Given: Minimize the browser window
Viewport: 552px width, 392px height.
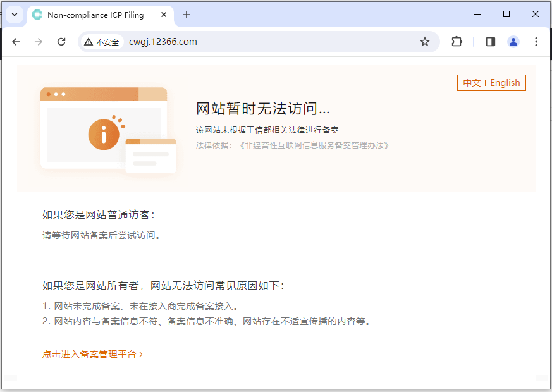Looking at the screenshot, I should click(477, 14).
